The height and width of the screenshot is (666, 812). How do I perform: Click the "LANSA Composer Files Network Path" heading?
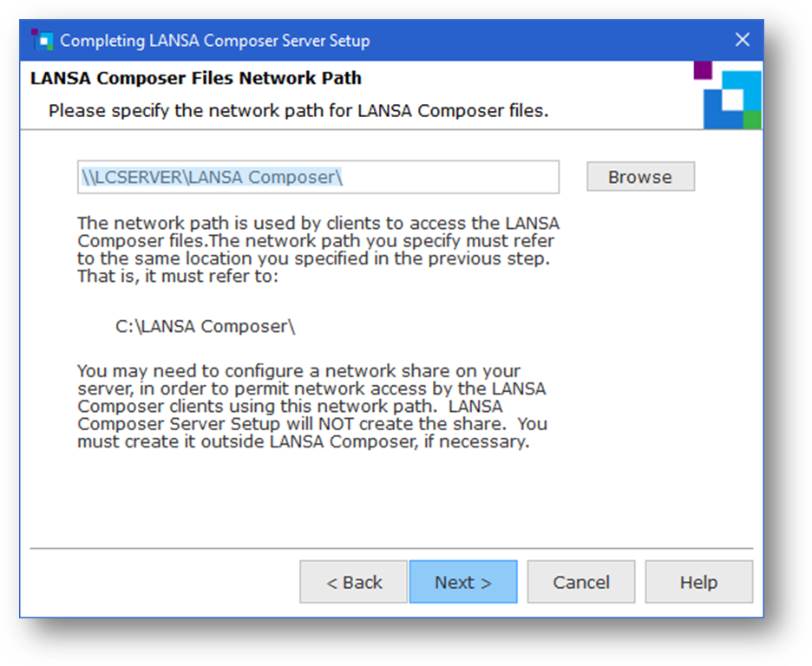click(196, 79)
